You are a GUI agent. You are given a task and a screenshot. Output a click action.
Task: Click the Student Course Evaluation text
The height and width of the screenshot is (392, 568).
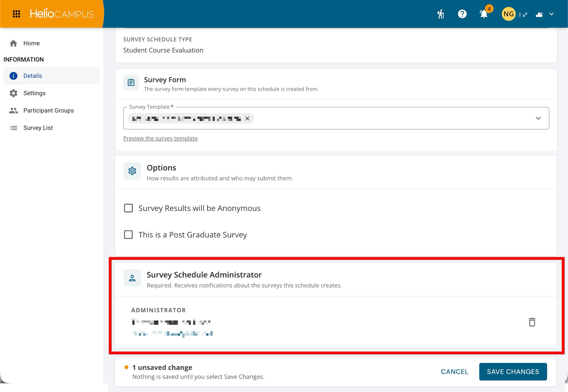pyautogui.click(x=163, y=50)
